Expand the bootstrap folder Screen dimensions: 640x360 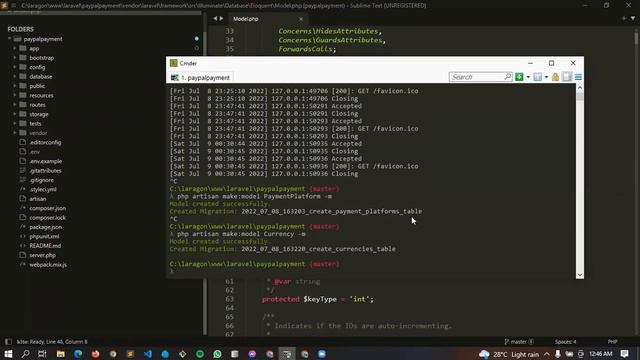[x=15, y=58]
